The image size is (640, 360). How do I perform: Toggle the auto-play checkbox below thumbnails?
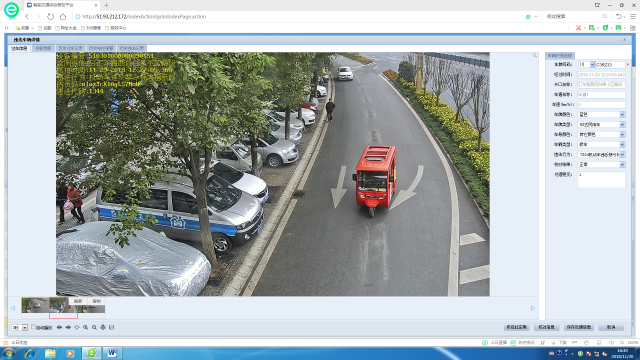[x=33, y=327]
